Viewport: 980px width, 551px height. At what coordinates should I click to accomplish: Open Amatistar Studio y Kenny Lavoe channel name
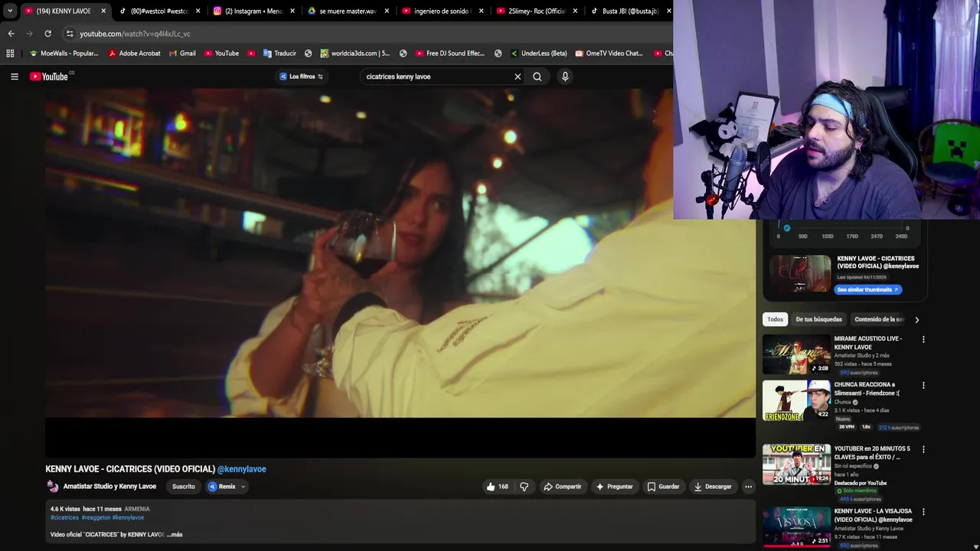(x=109, y=487)
